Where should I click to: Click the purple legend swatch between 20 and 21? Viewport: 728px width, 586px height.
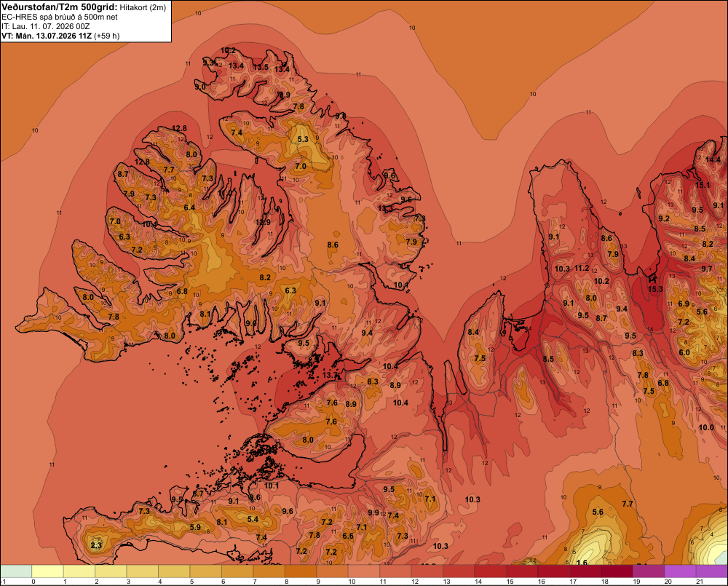680,571
